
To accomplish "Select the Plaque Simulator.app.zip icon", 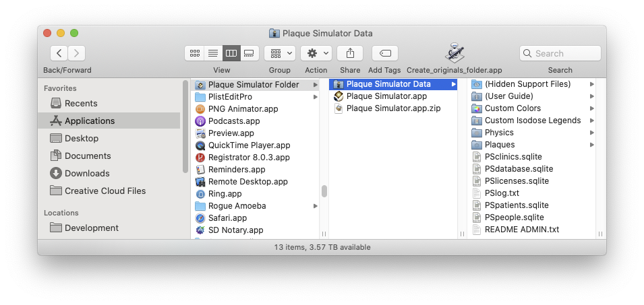I will (339, 108).
